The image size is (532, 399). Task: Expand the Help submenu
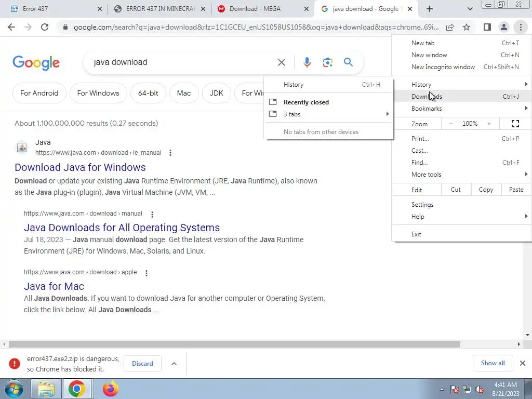coord(462,217)
